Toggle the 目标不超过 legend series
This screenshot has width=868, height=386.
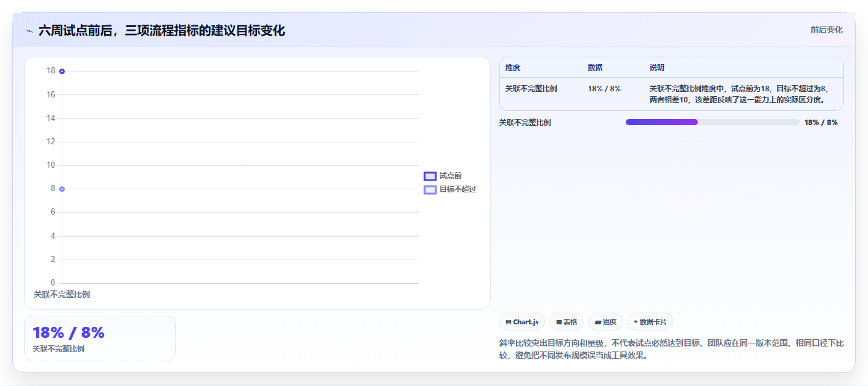[450, 189]
